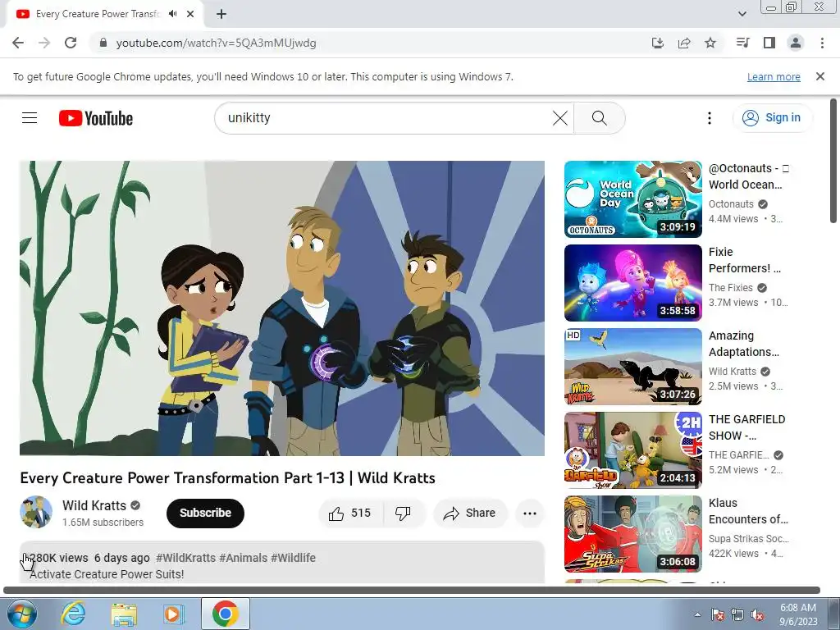Expand the video description box
The image size is (840, 630).
282,564
